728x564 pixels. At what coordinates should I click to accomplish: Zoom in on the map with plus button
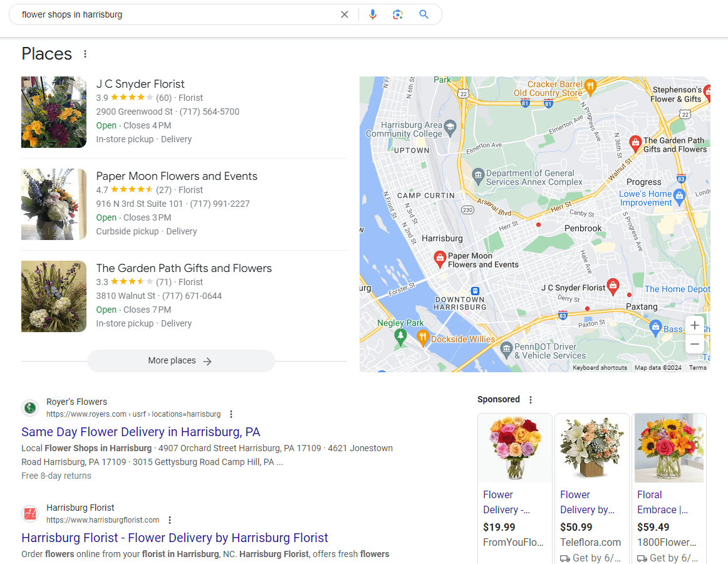[x=695, y=325]
